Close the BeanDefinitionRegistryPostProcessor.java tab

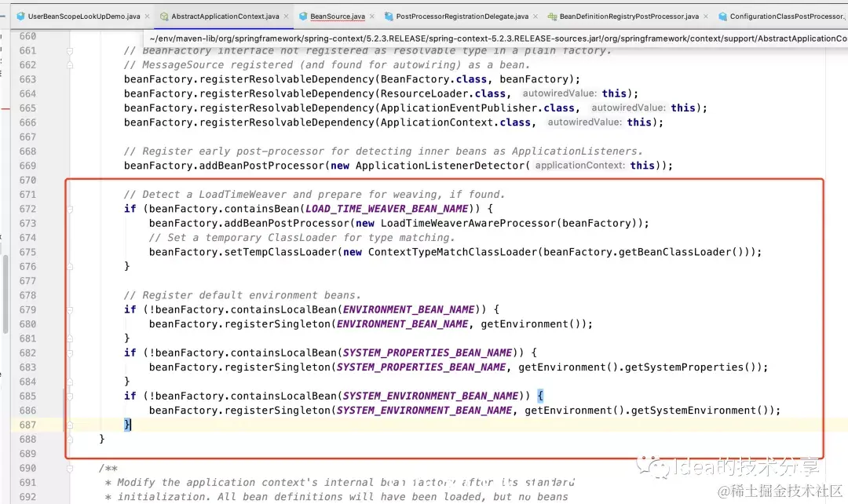point(706,16)
